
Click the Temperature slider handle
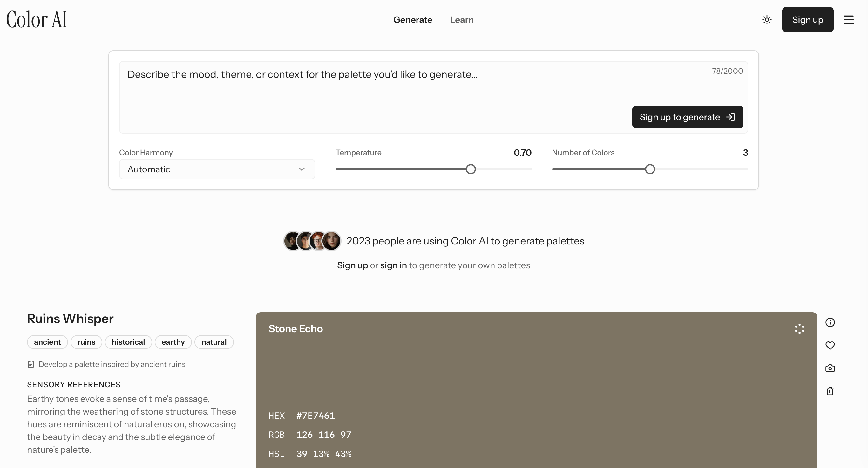pyautogui.click(x=471, y=169)
